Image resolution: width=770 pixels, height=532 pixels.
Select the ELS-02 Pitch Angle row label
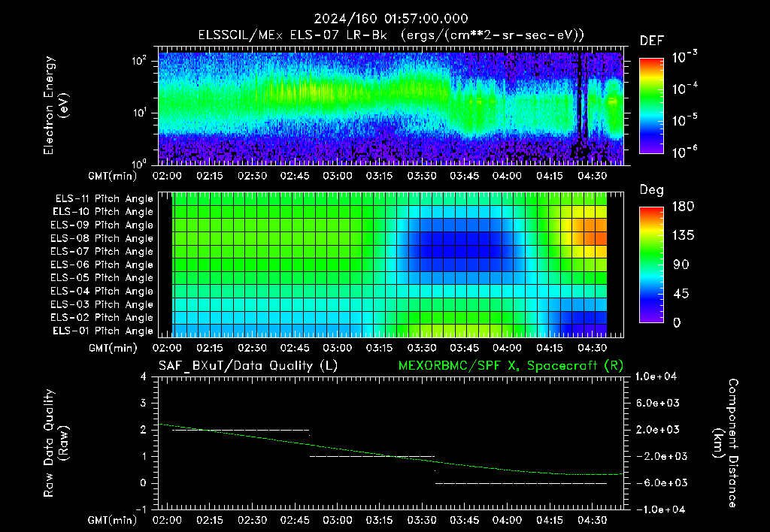(102, 318)
